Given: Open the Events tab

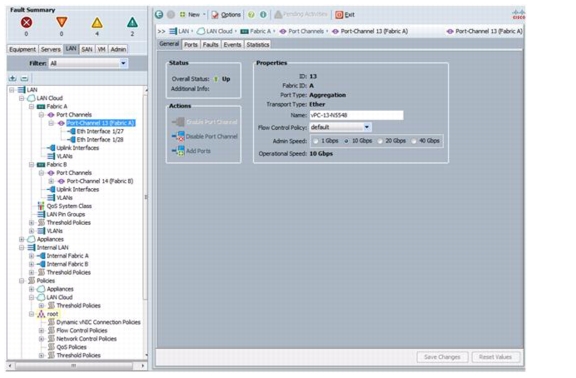Looking at the screenshot, I should pos(232,44).
